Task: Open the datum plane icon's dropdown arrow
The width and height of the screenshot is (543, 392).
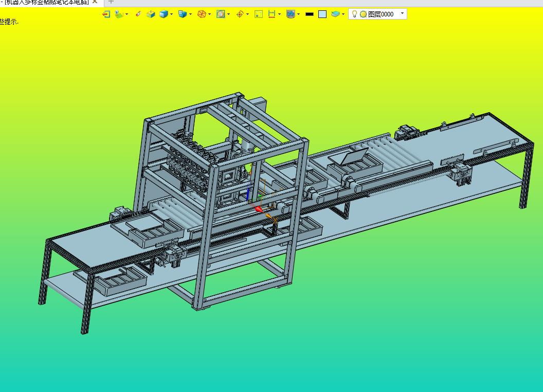Action: click(126, 14)
